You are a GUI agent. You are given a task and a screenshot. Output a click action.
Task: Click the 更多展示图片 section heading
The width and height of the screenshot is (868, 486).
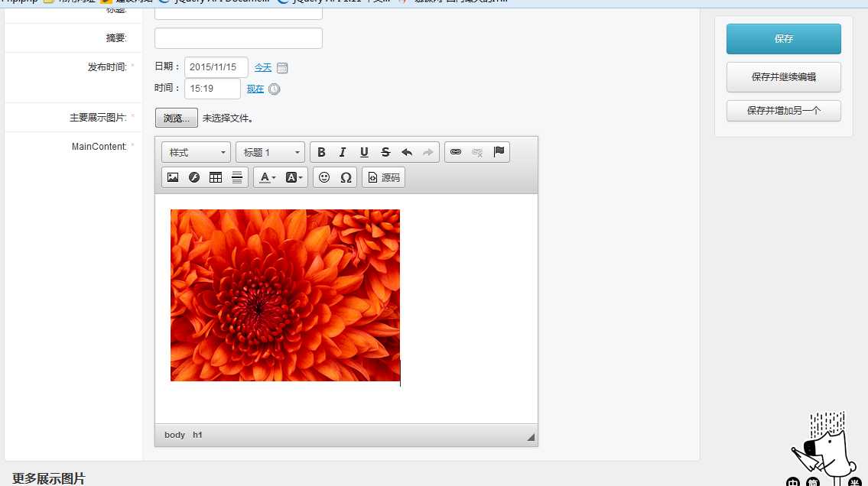click(x=49, y=478)
